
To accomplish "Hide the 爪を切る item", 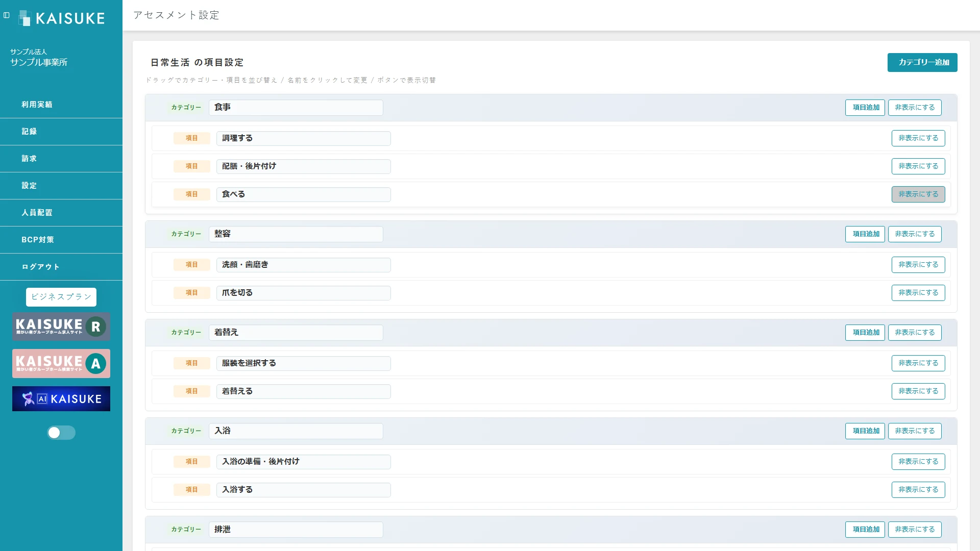I will point(918,293).
